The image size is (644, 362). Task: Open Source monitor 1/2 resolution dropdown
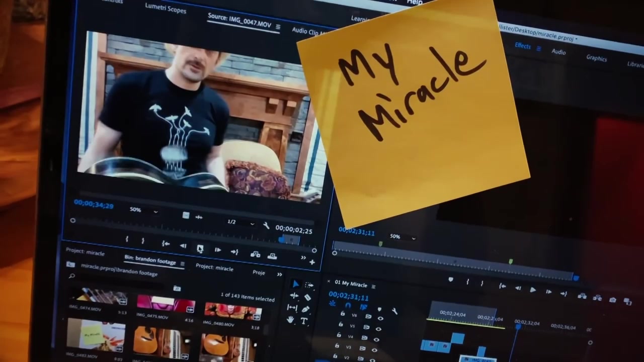coord(240,222)
